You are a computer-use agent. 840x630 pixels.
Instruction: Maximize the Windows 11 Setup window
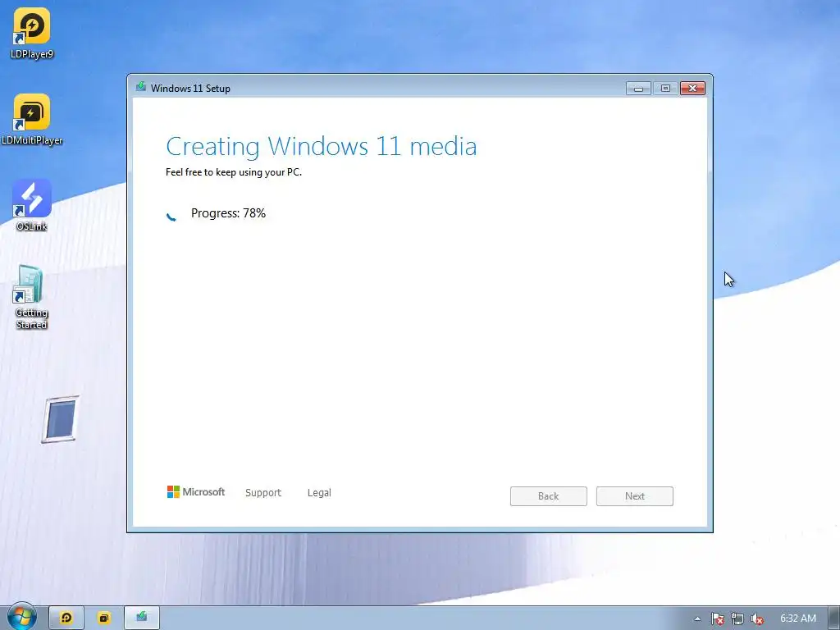pos(665,89)
